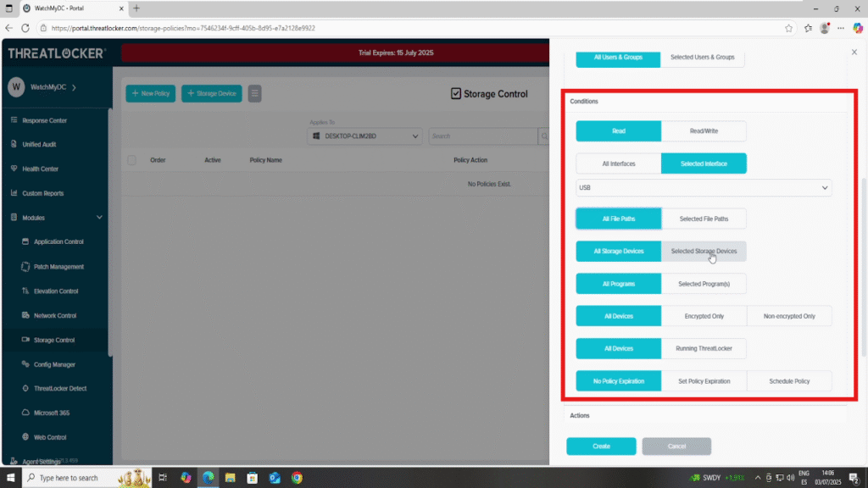868x488 pixels.
Task: Click the New Policy button
Action: [151, 93]
